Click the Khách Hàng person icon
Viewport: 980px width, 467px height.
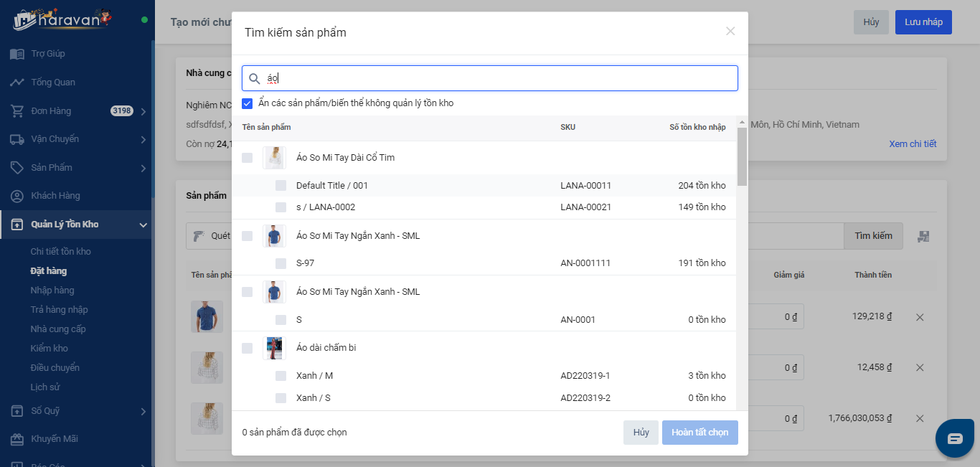tap(17, 196)
